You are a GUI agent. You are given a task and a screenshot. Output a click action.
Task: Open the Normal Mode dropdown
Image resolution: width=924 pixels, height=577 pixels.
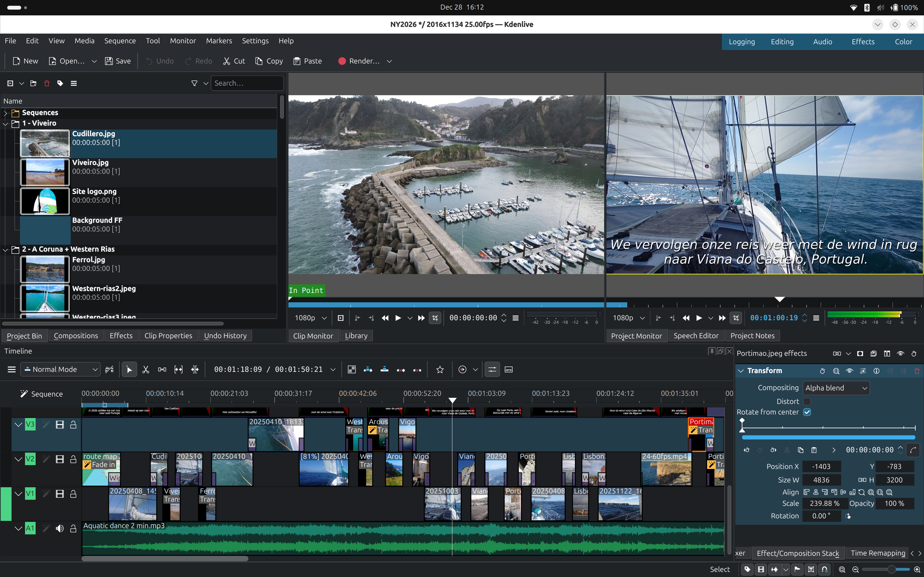pos(60,369)
